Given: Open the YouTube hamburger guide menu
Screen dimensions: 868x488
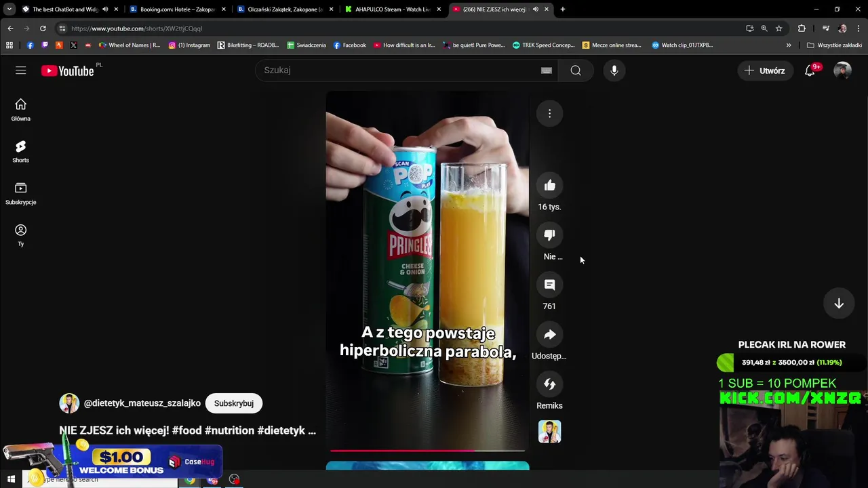Looking at the screenshot, I should [20, 70].
